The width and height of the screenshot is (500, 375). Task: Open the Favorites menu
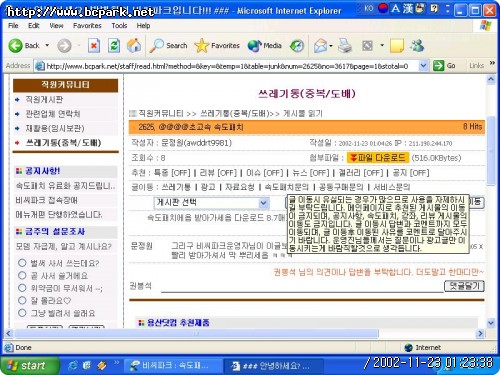tap(87, 26)
